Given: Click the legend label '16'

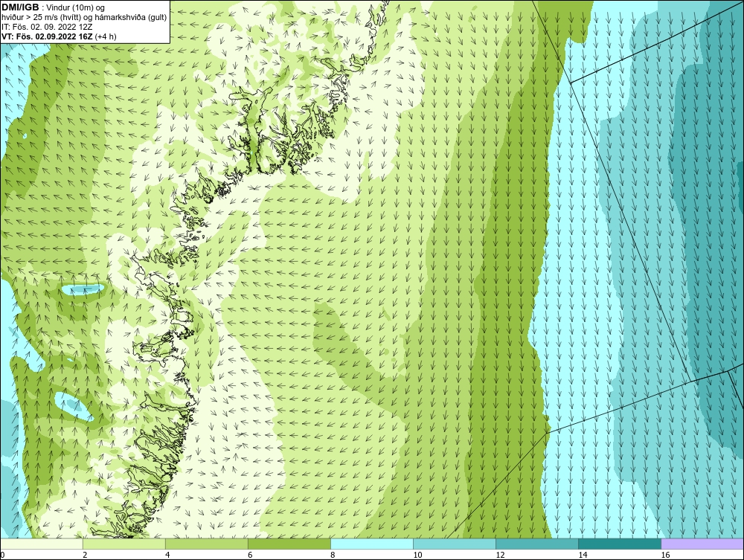Looking at the screenshot, I should tap(665, 555).
